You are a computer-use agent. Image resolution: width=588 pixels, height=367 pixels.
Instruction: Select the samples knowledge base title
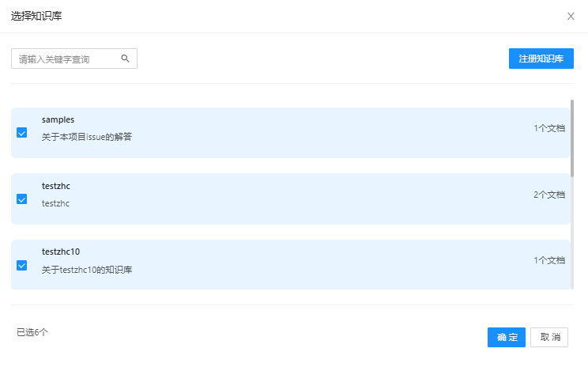coord(58,119)
